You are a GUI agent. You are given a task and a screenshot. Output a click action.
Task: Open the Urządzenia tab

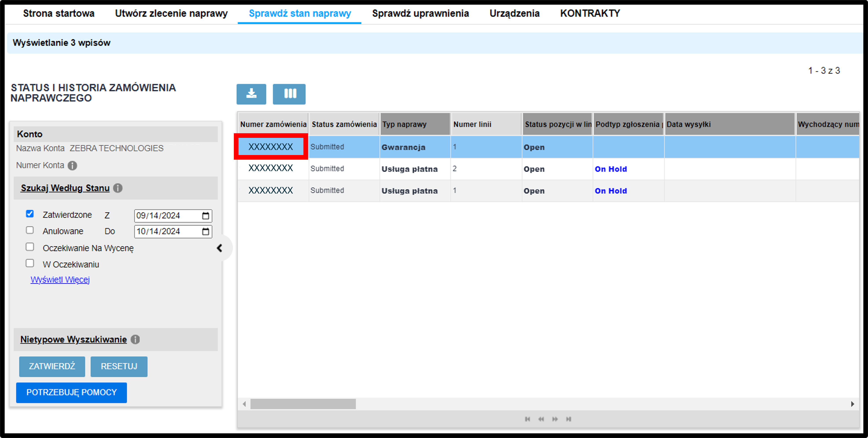(514, 13)
